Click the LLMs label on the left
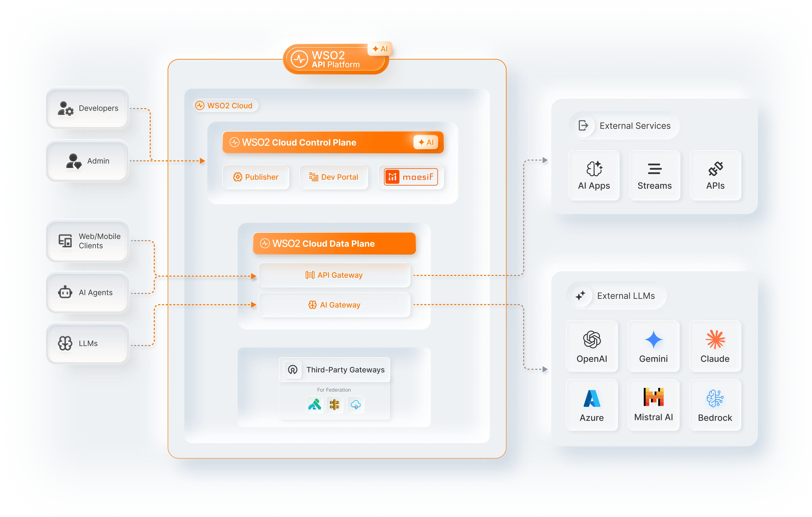The image size is (812, 517). click(x=88, y=343)
